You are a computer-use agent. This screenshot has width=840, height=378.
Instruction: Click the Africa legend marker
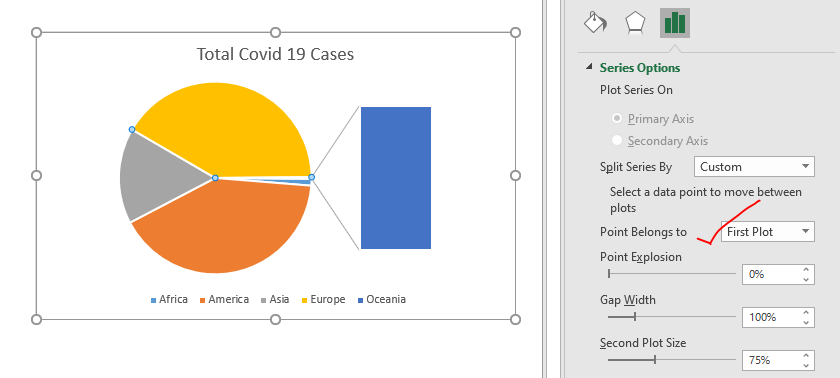[x=153, y=300]
